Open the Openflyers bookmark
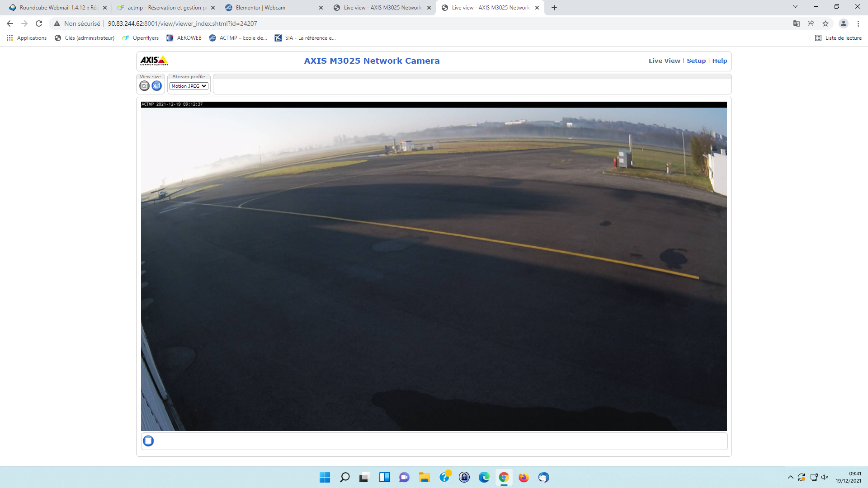Viewport: 868px width, 488px height. pos(141,38)
